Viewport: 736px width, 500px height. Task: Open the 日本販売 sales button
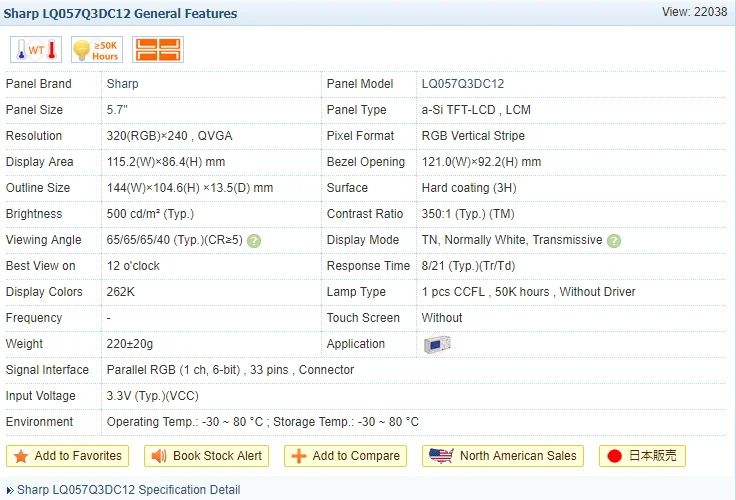pos(643,456)
